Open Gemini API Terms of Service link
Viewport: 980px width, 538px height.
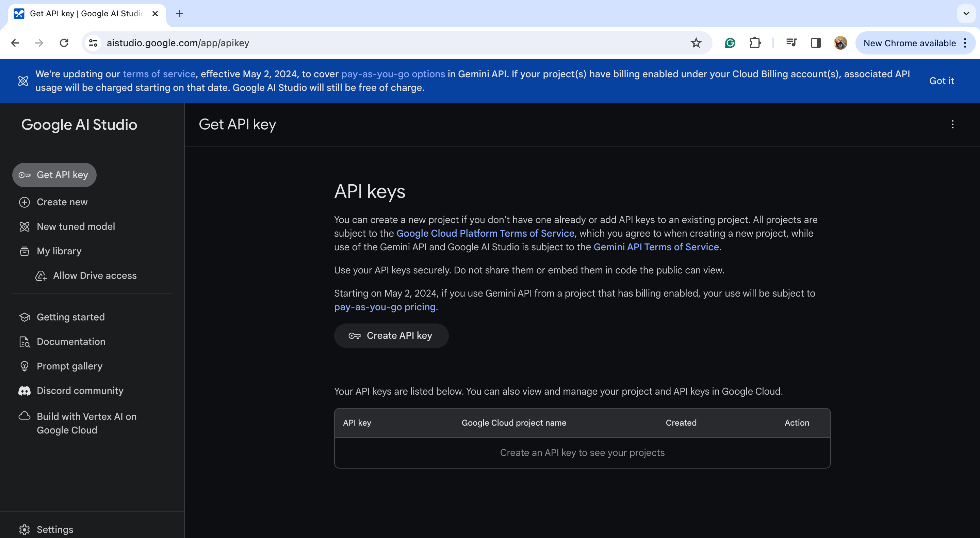656,247
